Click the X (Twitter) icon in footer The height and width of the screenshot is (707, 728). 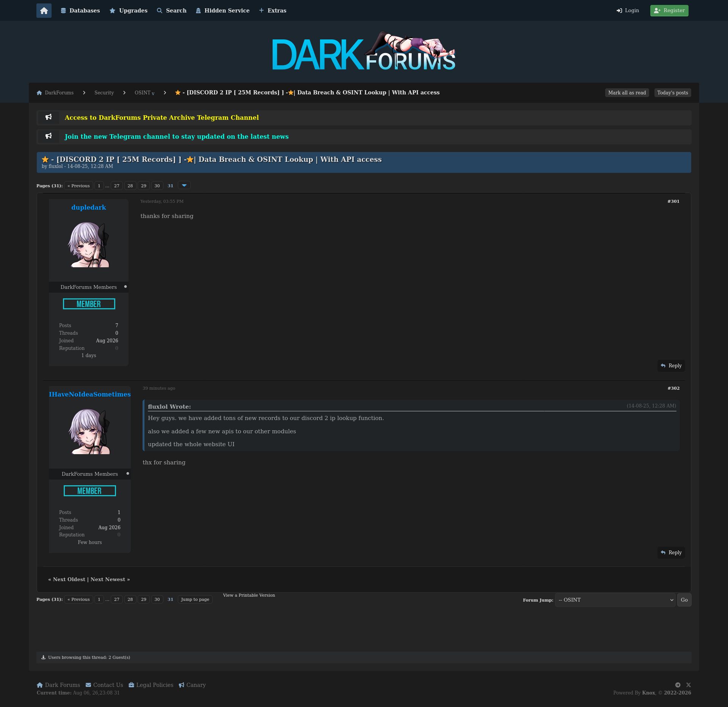(x=689, y=685)
